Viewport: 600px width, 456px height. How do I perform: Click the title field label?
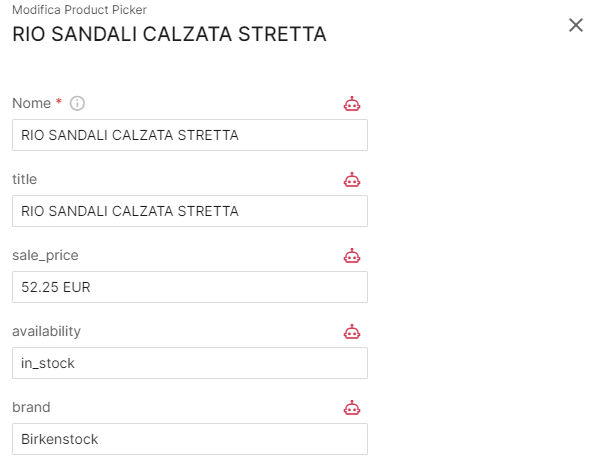(x=24, y=179)
